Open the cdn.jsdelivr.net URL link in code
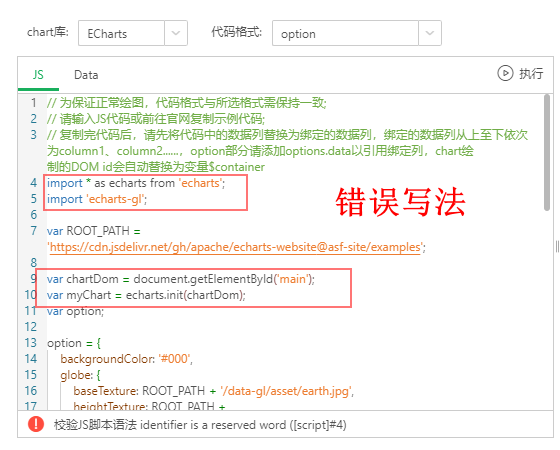Viewport: 560px width, 450px height. 235,247
